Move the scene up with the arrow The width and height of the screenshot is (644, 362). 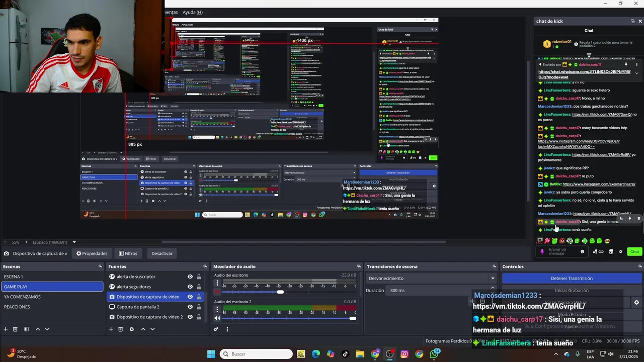pos(38,329)
